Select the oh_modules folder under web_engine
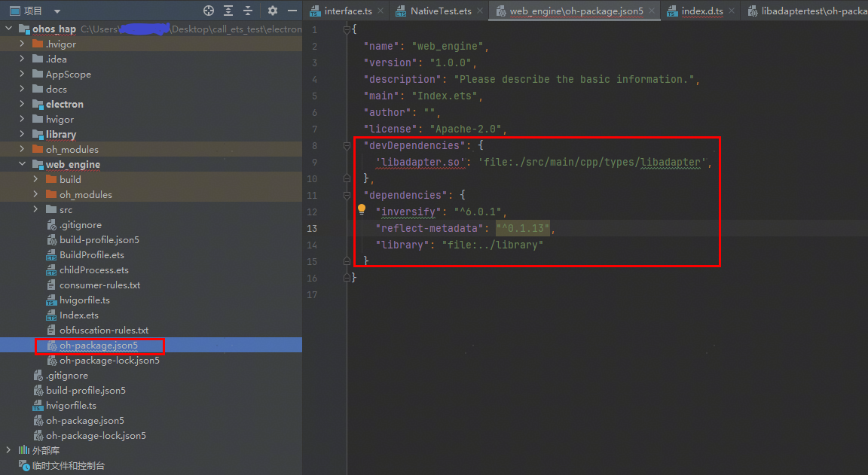 click(x=86, y=195)
